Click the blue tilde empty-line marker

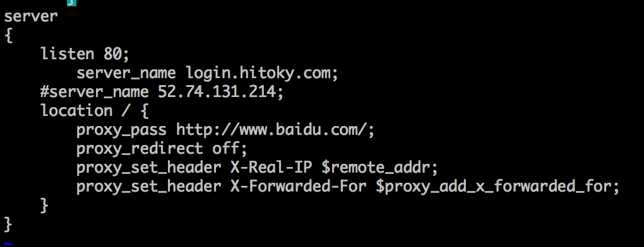click(x=9, y=244)
